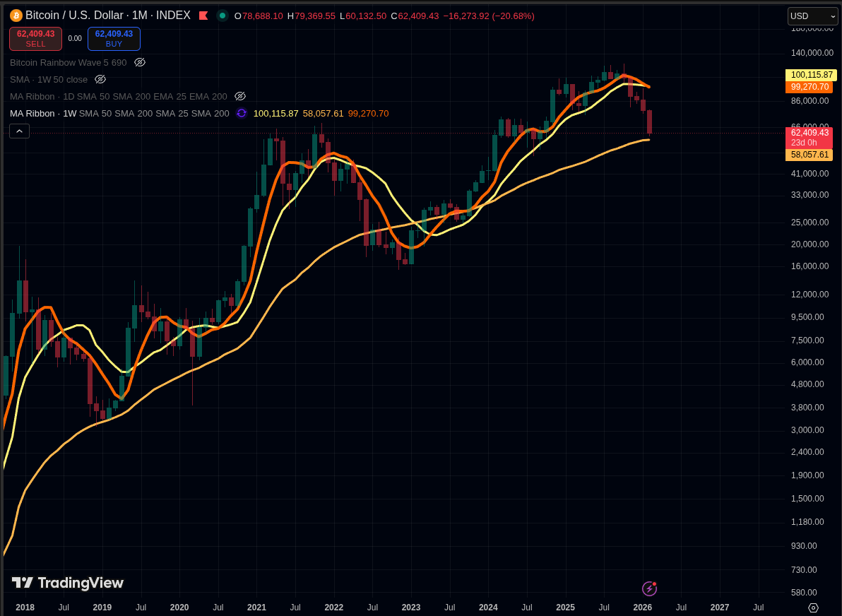Viewport: 842px width, 616px height.
Task: Open the USD currency dropdown
Action: click(812, 16)
